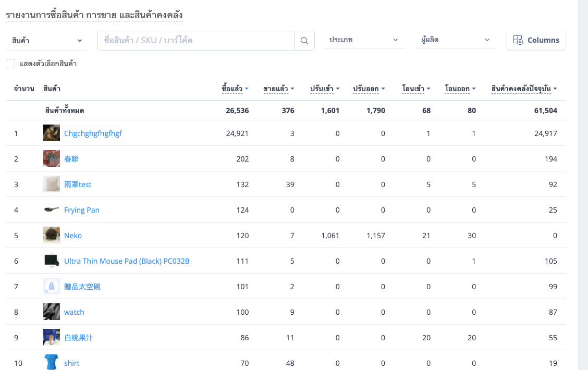Screen dimensions: 588x370
Task: Open the 白桃果汁 product link
Action: [78, 337]
